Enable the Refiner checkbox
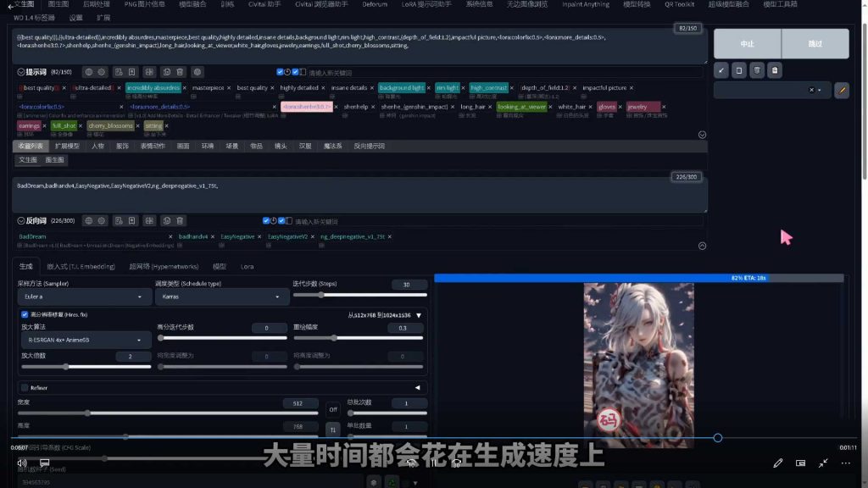The width and height of the screenshot is (868, 488). pyautogui.click(x=25, y=388)
